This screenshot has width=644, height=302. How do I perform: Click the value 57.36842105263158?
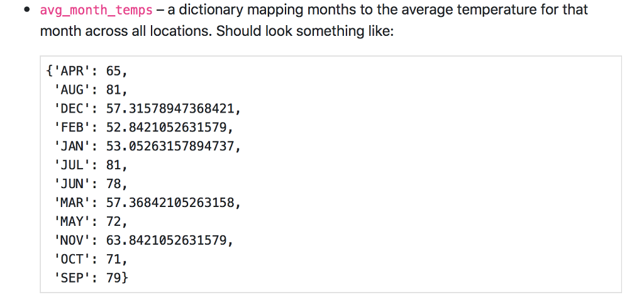click(x=170, y=203)
